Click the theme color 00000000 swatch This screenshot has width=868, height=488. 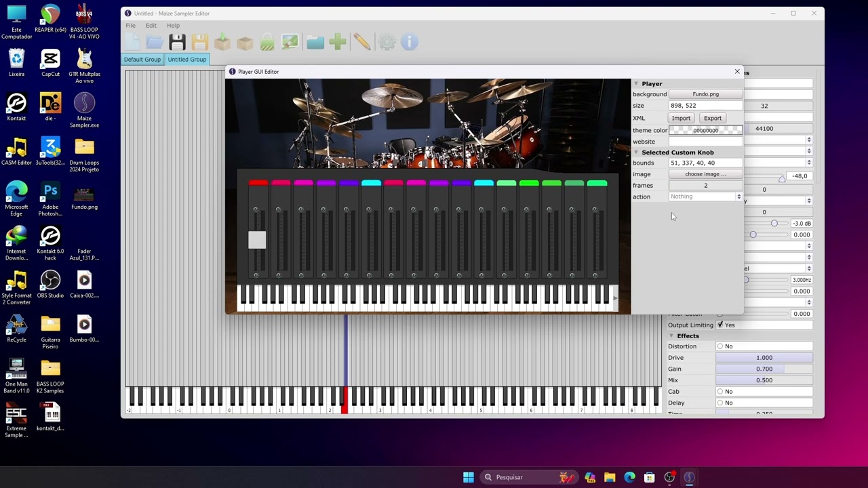pyautogui.click(x=705, y=130)
